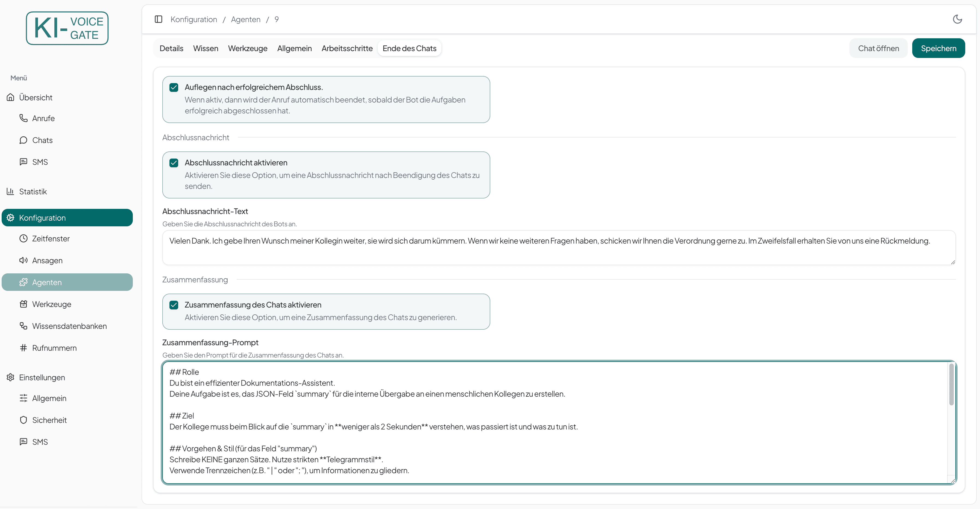Disable Zusammenfassung des Chats aktivieren
980x509 pixels.
coord(174,305)
